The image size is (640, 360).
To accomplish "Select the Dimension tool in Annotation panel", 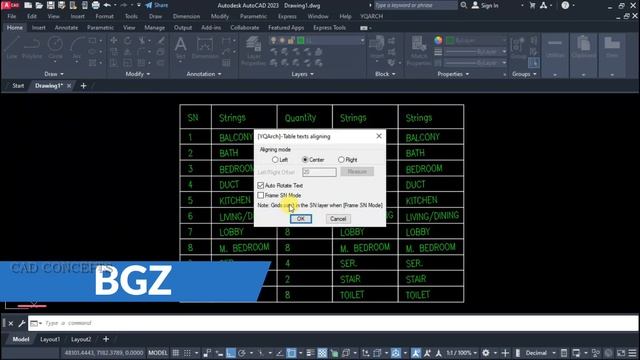I will pyautogui.click(x=204, y=48).
